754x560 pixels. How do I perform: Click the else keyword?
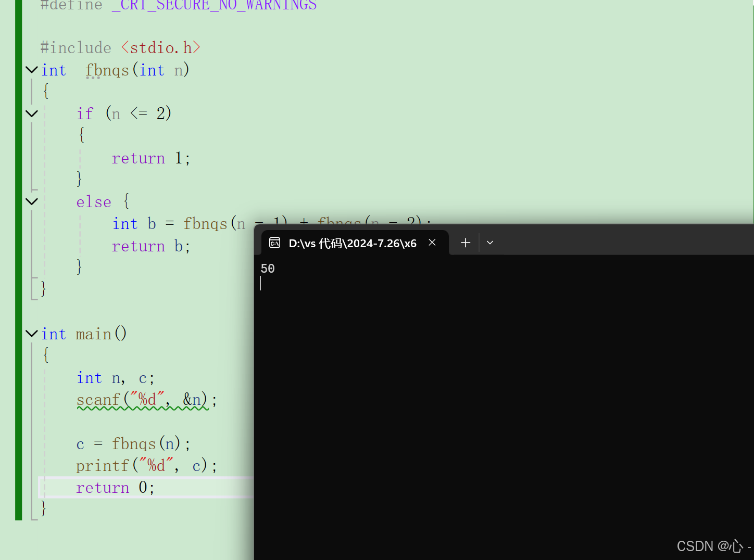94,202
